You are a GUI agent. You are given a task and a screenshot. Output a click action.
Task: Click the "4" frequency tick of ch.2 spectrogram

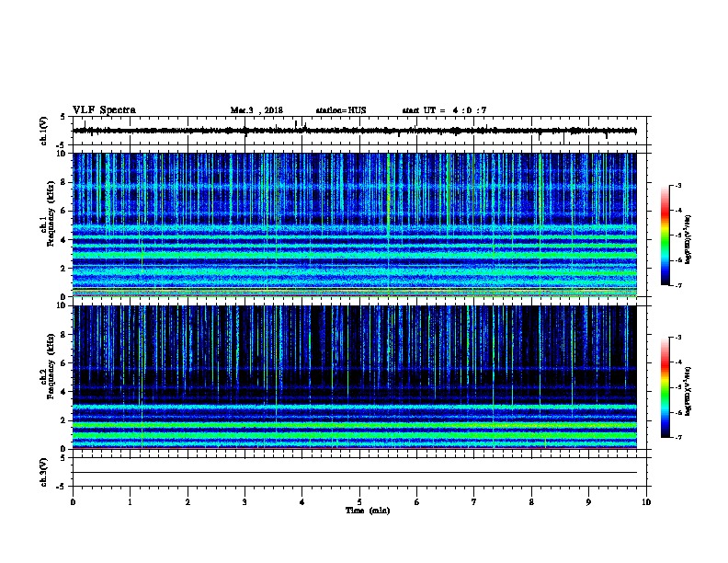(x=63, y=392)
